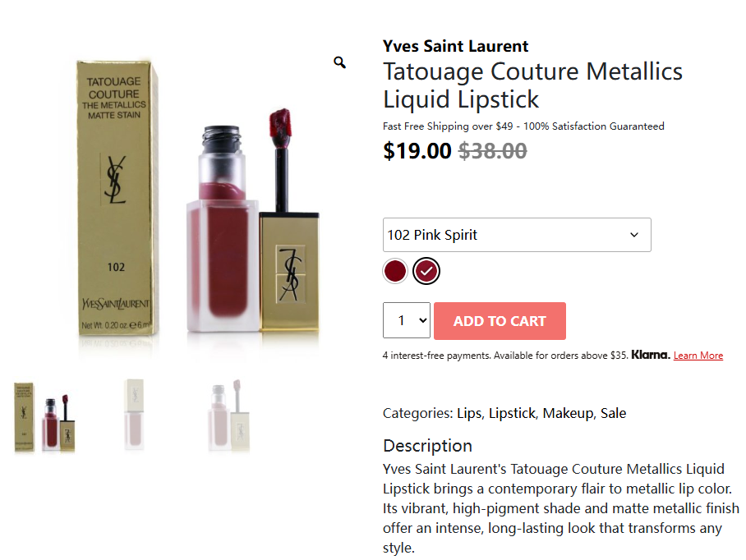Open the 102 Pink Spirit shade dropdown
Screen dimensions: 746x560
(x=517, y=235)
